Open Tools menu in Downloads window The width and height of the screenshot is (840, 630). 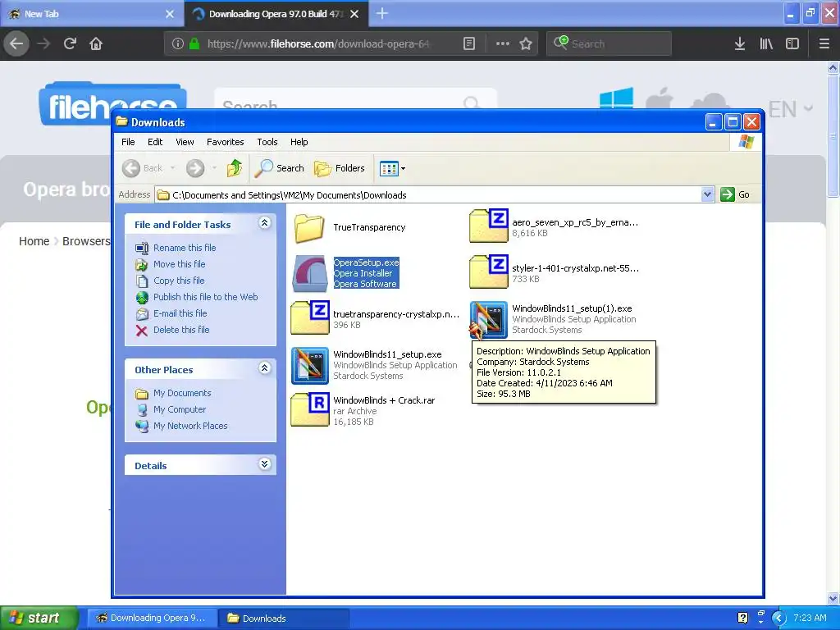267,142
